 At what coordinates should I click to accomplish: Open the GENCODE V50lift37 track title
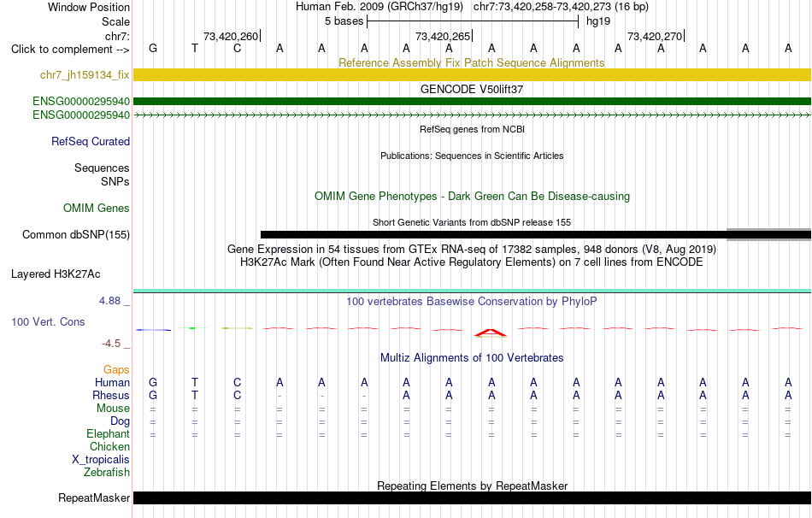pyautogui.click(x=471, y=89)
